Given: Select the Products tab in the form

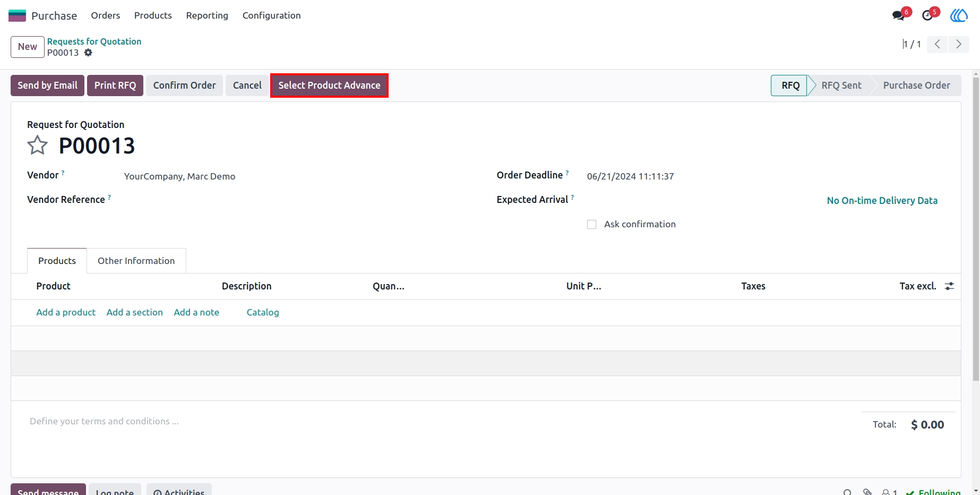Looking at the screenshot, I should pos(57,261).
